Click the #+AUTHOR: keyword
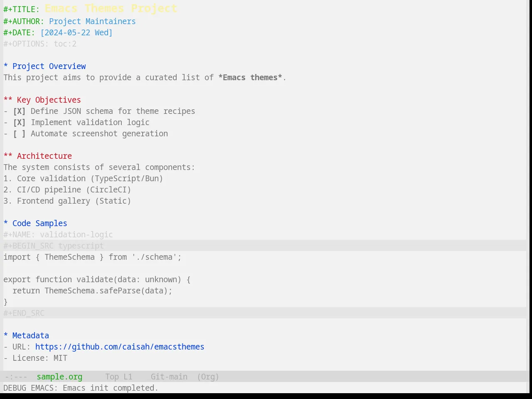The image size is (532, 399). point(24,21)
